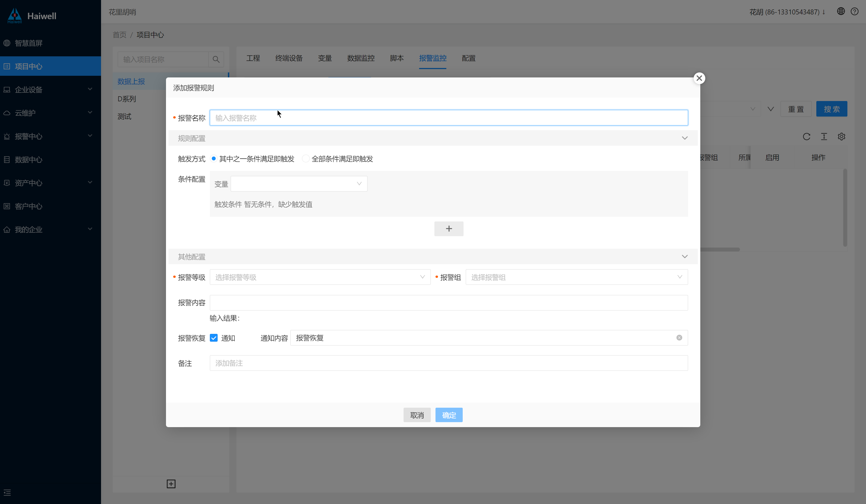Switch to the 数据监控 tab
The image size is (866, 504).
pyautogui.click(x=361, y=58)
